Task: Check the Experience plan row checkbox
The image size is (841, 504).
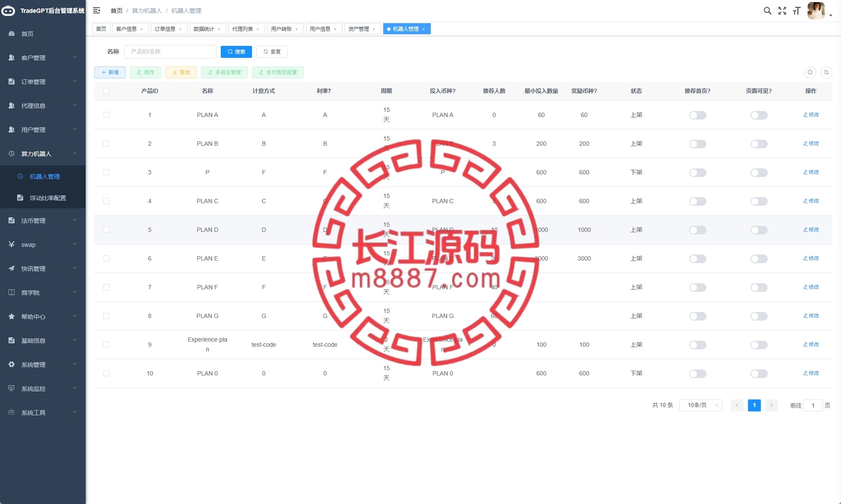Action: (x=106, y=345)
